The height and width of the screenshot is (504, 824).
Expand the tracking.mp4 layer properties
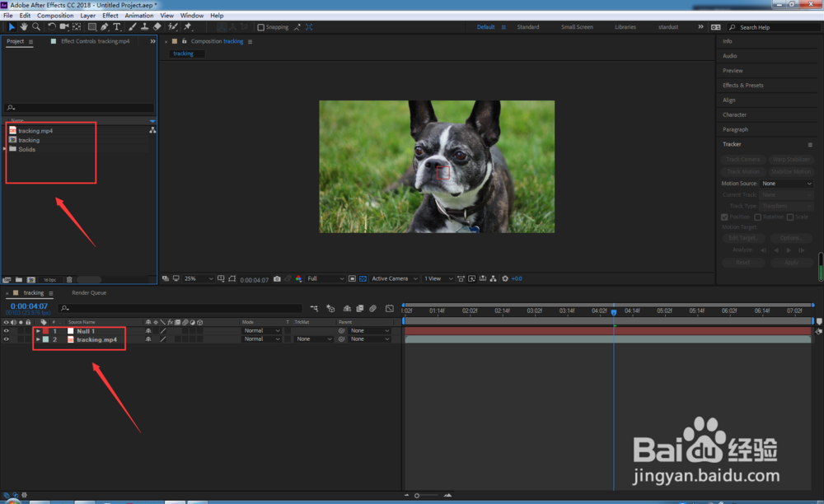[38, 339]
